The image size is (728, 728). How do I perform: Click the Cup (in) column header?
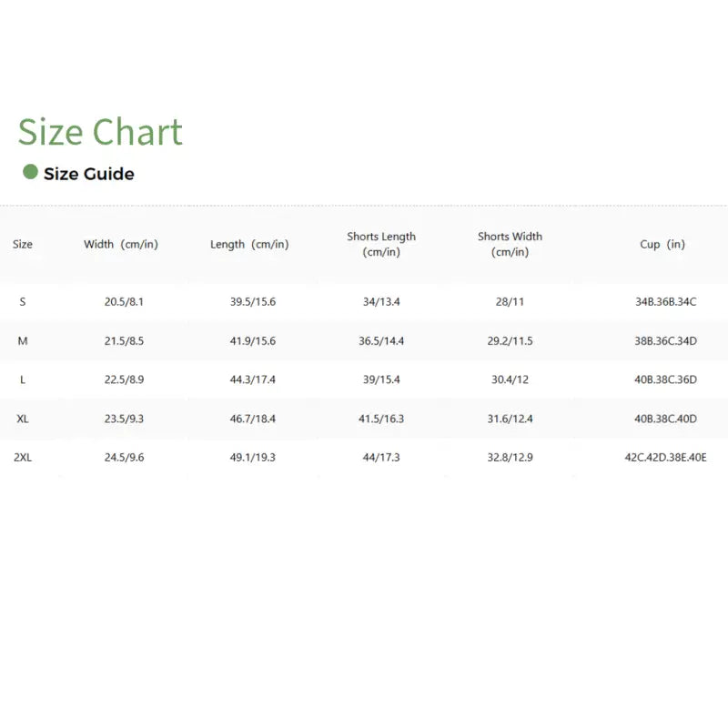662,244
